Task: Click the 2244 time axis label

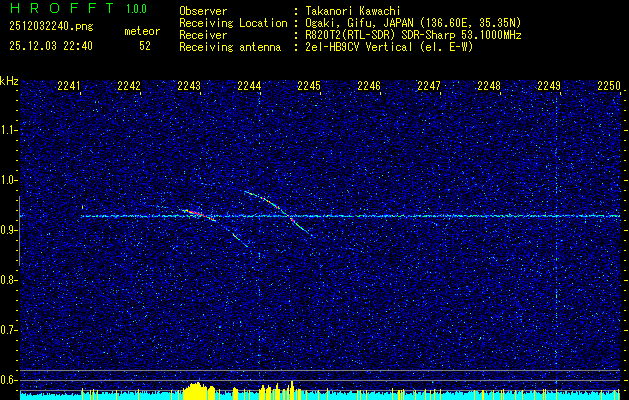Action: click(x=249, y=86)
